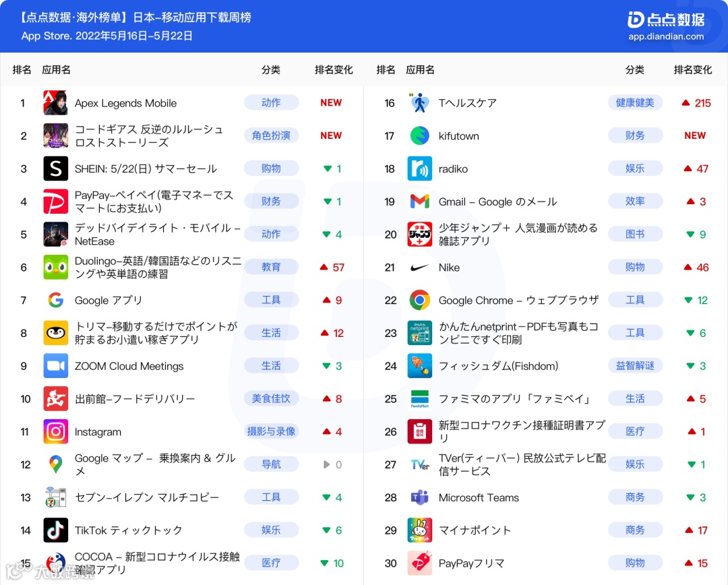This screenshot has width=728, height=585.
Task: Click the Gmail envelope icon
Action: pyautogui.click(x=420, y=202)
